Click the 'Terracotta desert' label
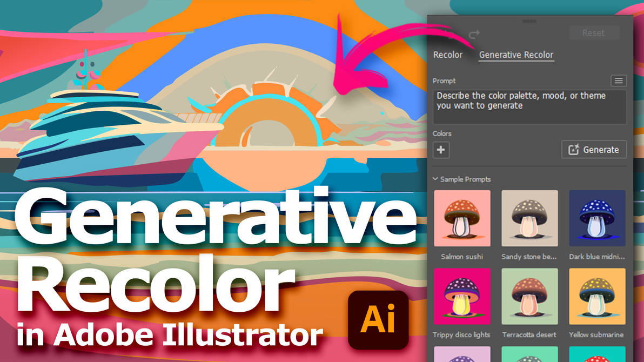 [x=529, y=335]
